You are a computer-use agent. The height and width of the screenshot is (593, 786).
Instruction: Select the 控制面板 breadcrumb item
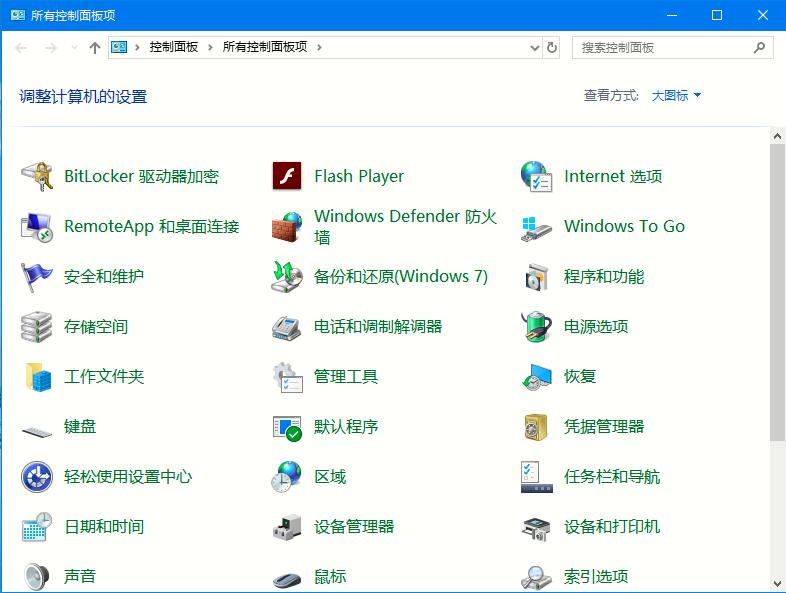tap(174, 47)
